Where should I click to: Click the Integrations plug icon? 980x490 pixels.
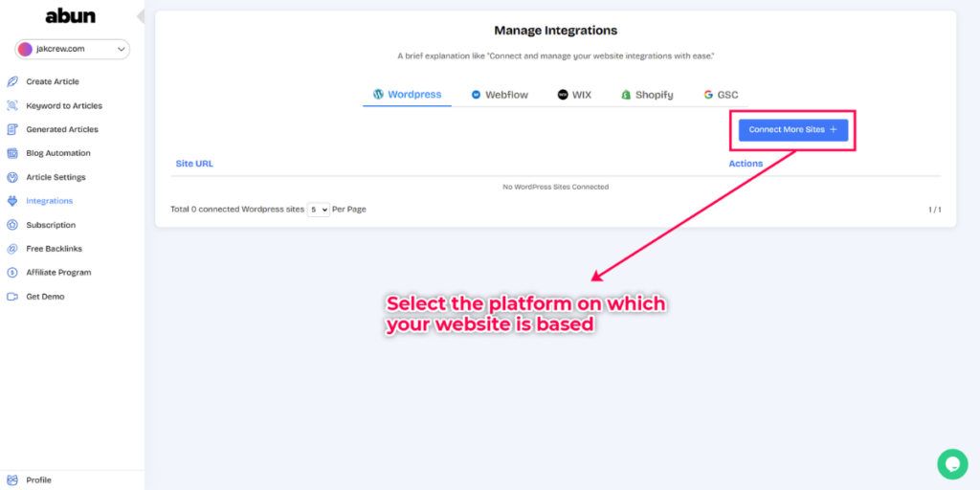coord(11,201)
